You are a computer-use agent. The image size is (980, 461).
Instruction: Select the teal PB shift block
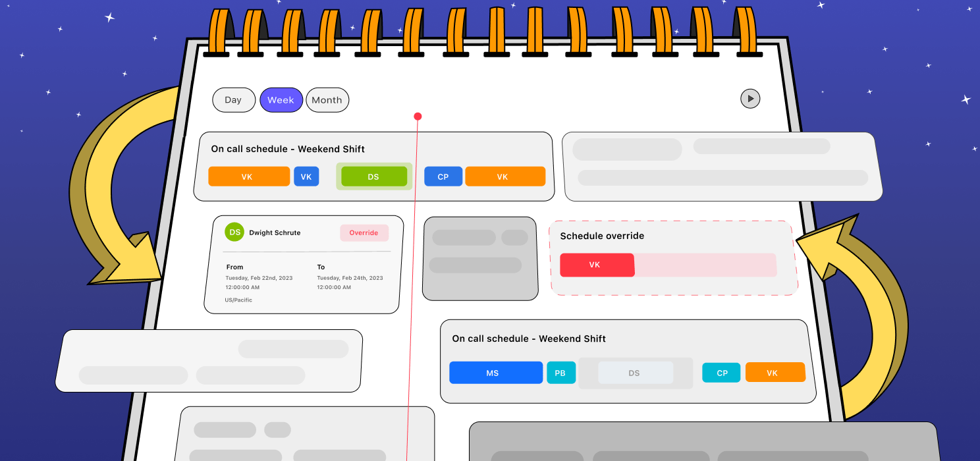pyautogui.click(x=561, y=373)
